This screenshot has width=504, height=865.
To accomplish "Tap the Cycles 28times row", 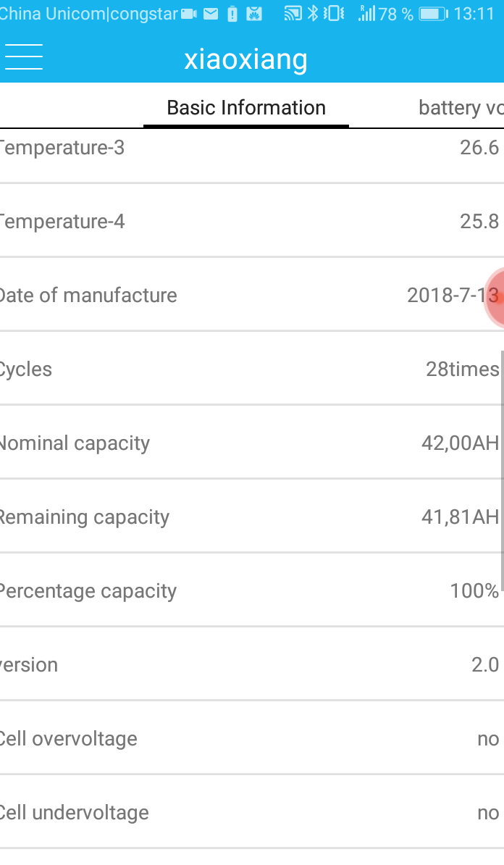I will pyautogui.click(x=252, y=369).
